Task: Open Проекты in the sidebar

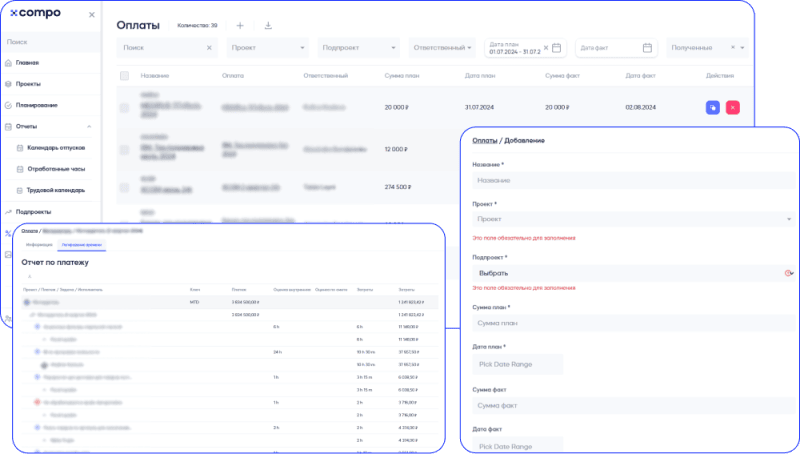Action: pos(28,84)
